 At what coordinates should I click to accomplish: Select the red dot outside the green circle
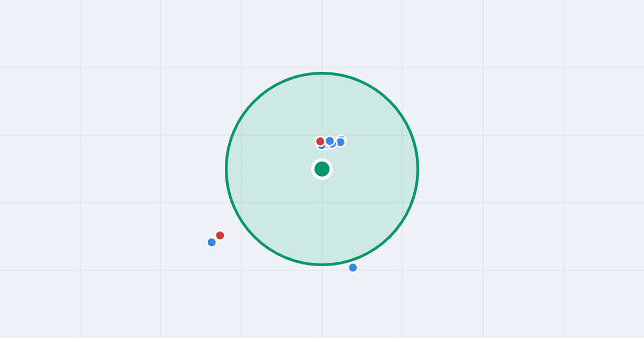click(x=220, y=235)
